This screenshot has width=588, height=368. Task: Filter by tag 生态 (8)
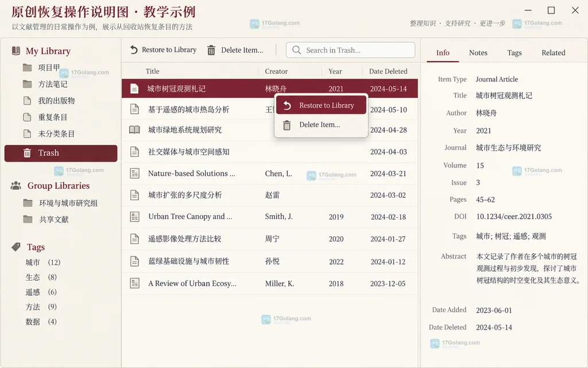pyautogui.click(x=41, y=277)
